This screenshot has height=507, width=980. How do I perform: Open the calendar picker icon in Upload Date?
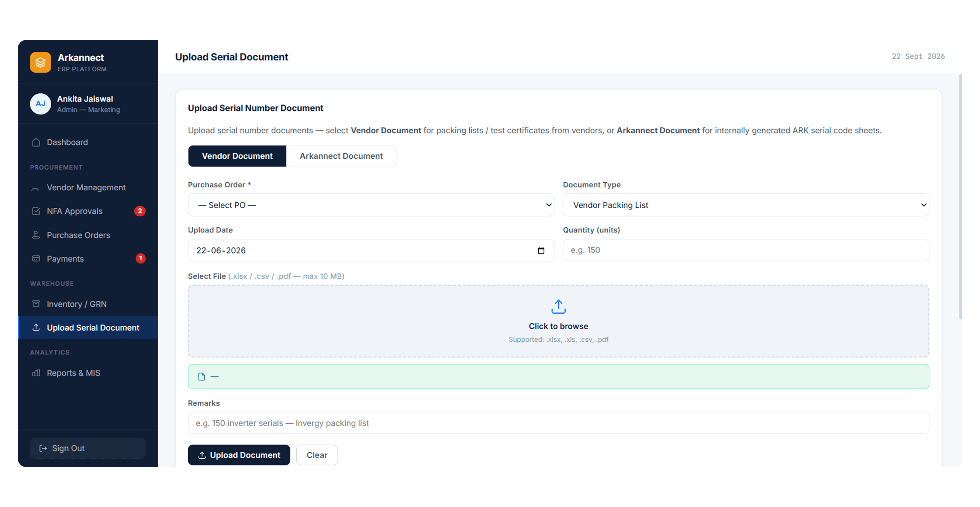(x=541, y=251)
